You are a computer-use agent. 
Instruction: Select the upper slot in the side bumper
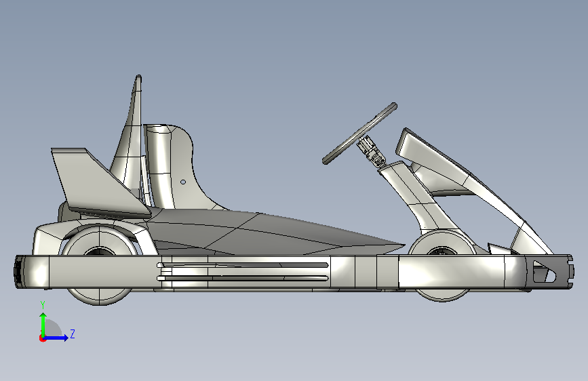(243, 265)
